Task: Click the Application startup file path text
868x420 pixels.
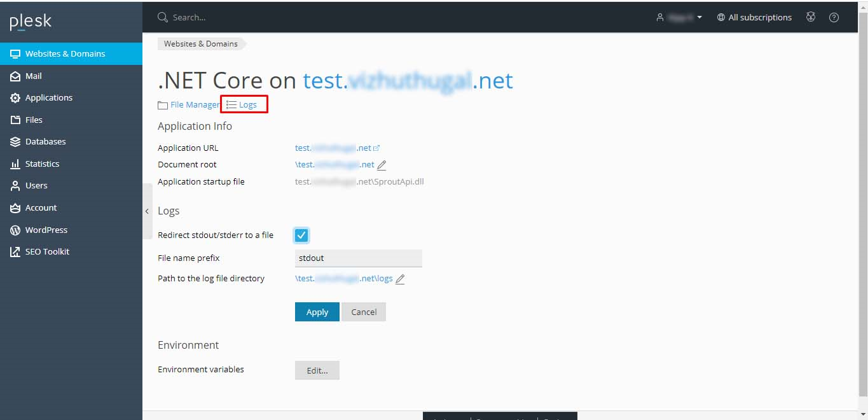Action: point(359,181)
